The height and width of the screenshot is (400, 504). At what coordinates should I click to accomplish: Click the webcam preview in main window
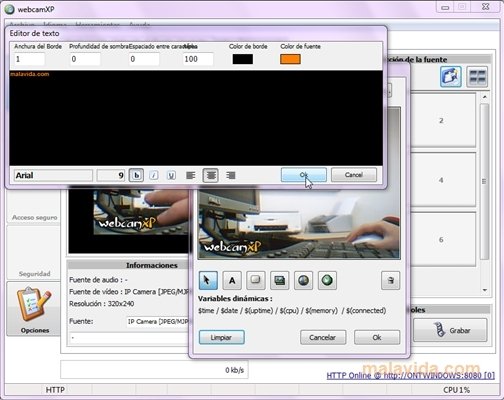click(x=129, y=221)
